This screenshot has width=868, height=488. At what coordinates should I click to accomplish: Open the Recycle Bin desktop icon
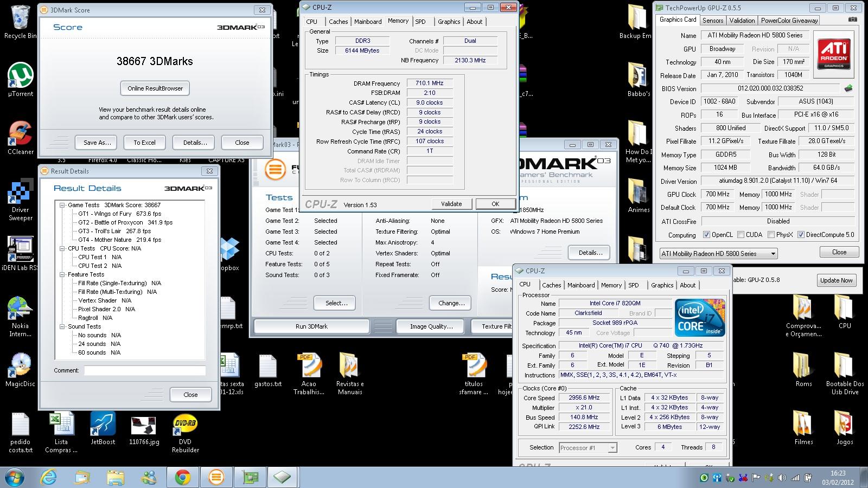point(20,23)
